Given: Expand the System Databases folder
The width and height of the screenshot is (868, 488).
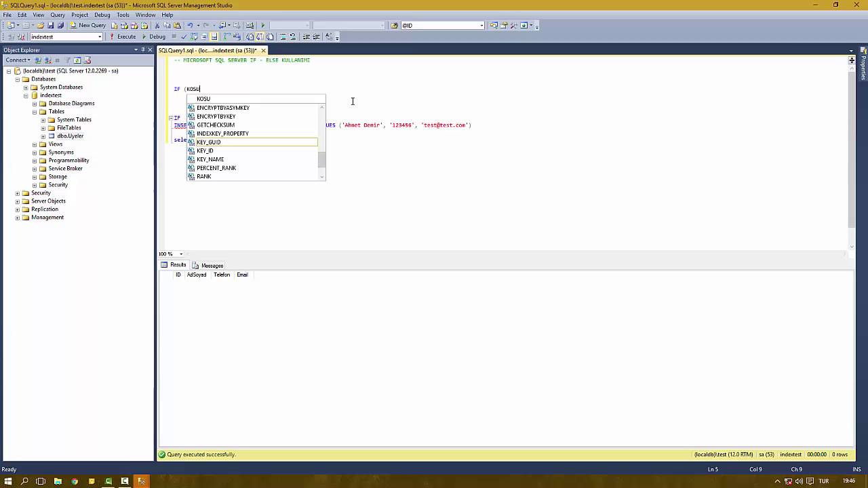Looking at the screenshot, I should [x=26, y=87].
